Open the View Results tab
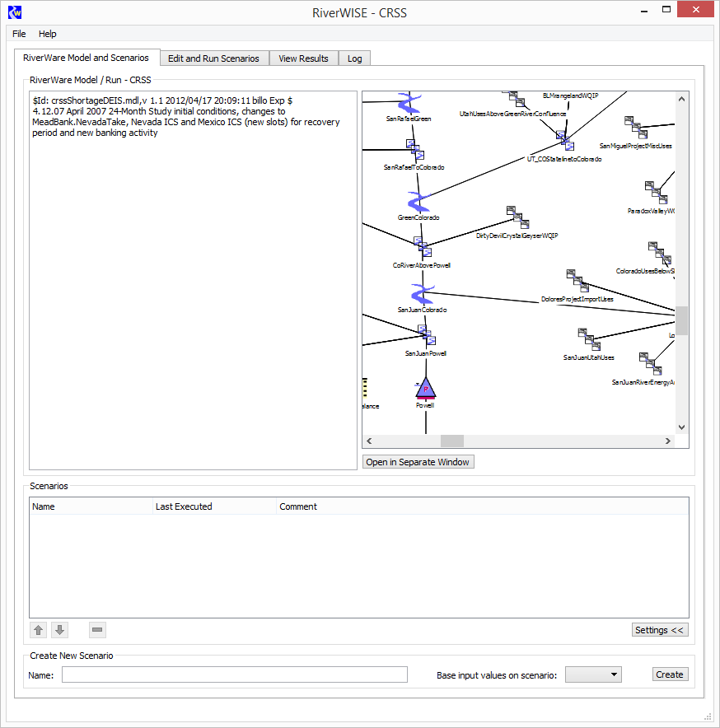Screen dimensions: 720x728 point(303,58)
